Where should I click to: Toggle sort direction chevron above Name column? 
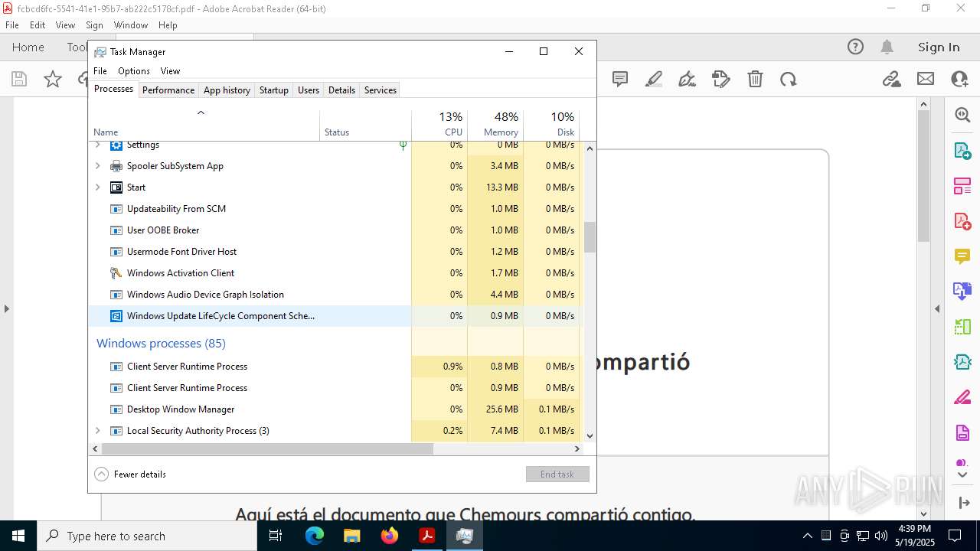tap(201, 112)
